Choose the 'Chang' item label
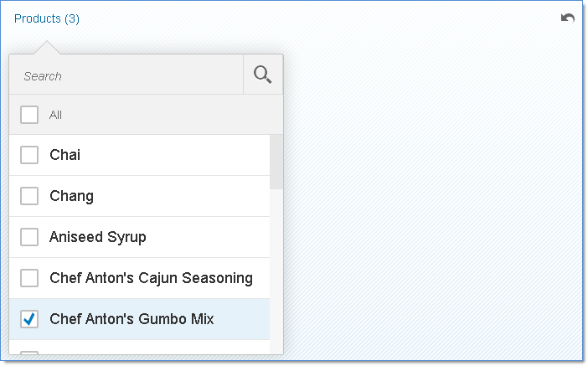This screenshot has height=366, width=588. click(x=71, y=196)
